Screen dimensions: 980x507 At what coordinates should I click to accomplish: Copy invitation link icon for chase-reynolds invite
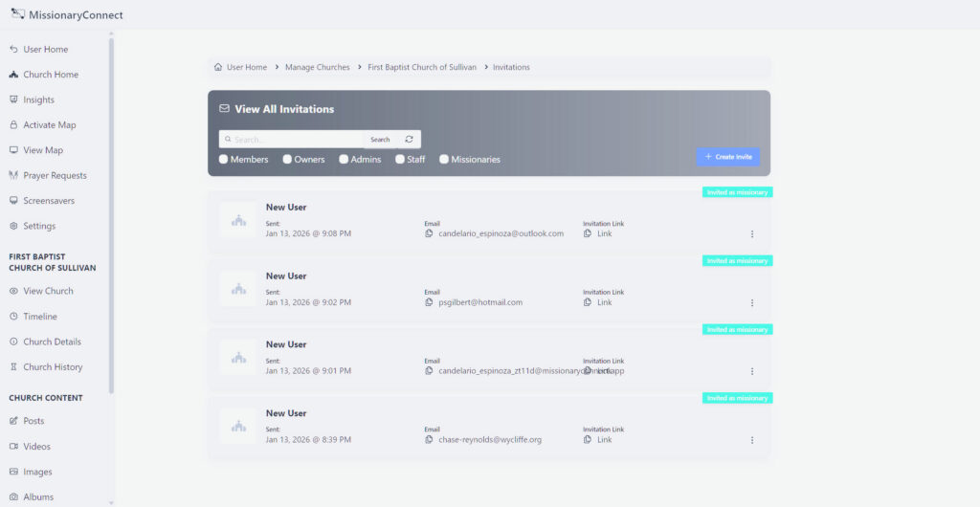tap(588, 440)
